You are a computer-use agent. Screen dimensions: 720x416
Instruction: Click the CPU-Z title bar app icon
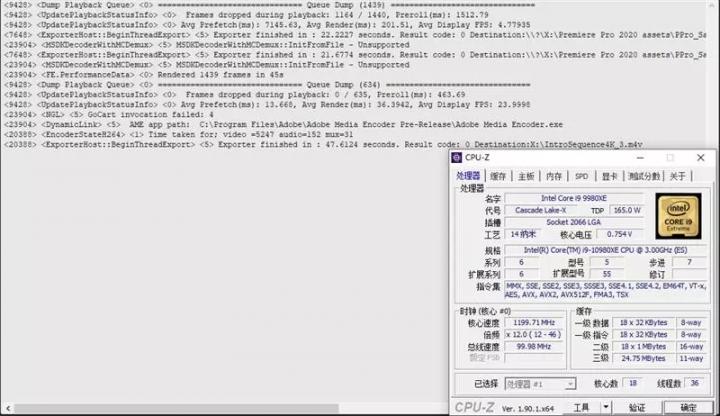click(x=456, y=157)
